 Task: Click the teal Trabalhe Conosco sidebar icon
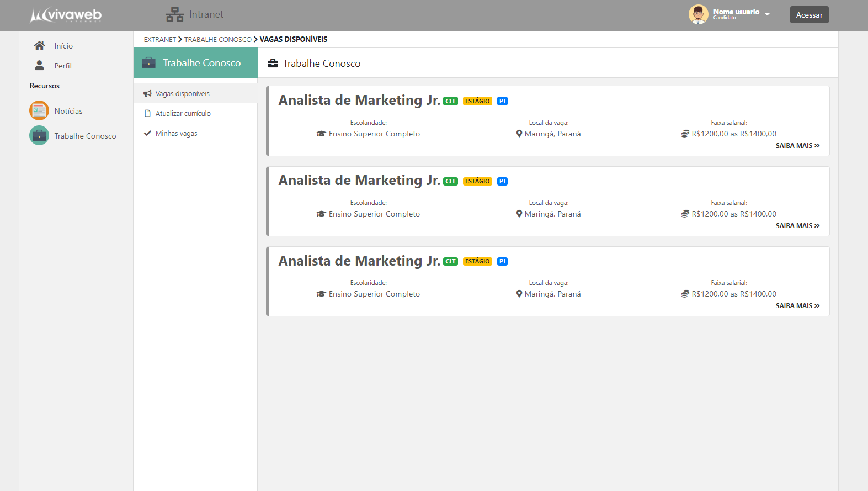pyautogui.click(x=39, y=136)
